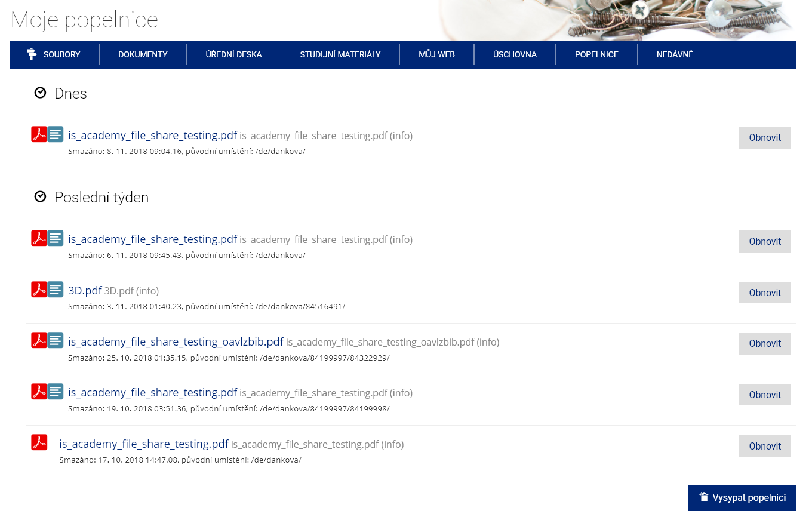The image size is (812, 517).
Task: Restore the file deleted today with Obnovit
Action: tap(764, 137)
